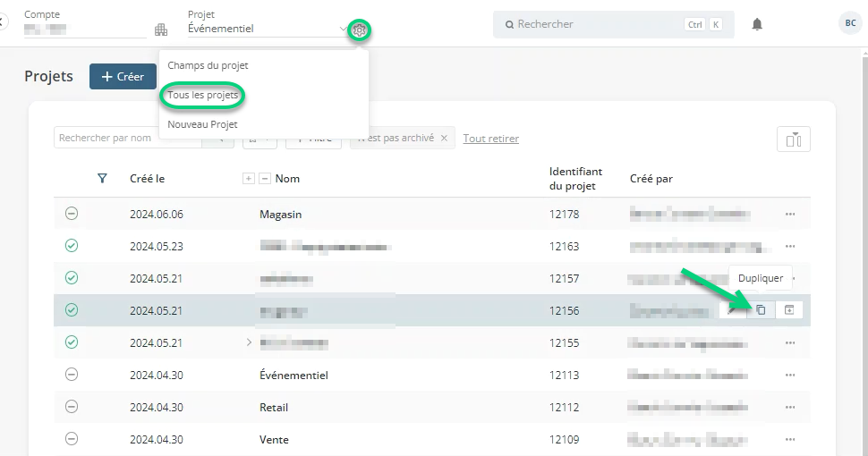Open the Projet selector dropdown arrow
Image resolution: width=868 pixels, height=456 pixels.
tap(344, 29)
